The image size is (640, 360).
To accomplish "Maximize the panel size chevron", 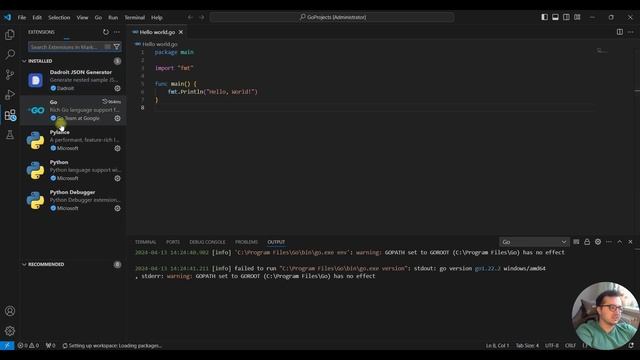I will click(620, 242).
